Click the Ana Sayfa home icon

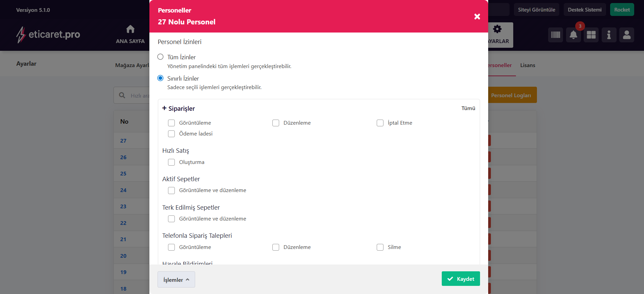coord(130,29)
